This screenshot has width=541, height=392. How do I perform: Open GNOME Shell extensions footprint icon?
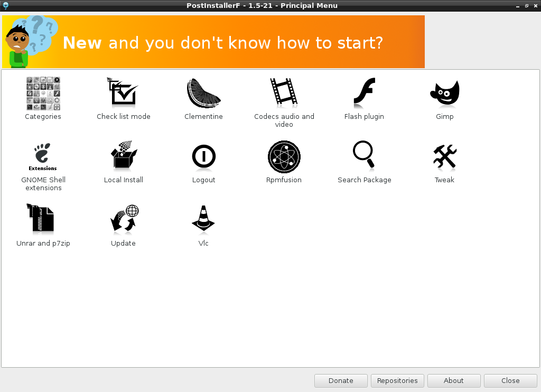click(43, 157)
